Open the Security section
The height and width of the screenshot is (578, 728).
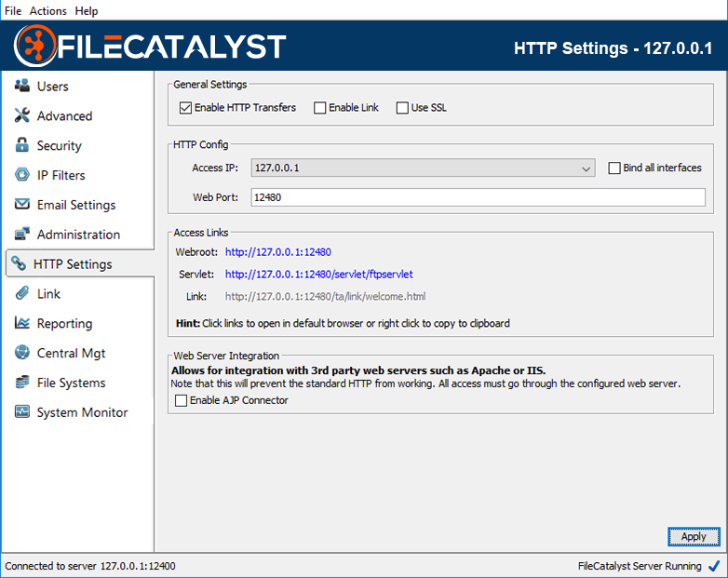[x=59, y=146]
